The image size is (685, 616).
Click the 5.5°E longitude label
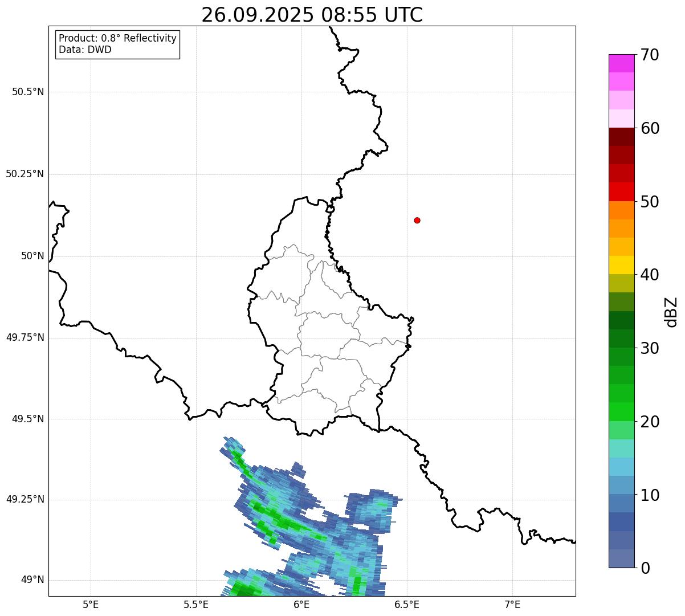coord(196,604)
